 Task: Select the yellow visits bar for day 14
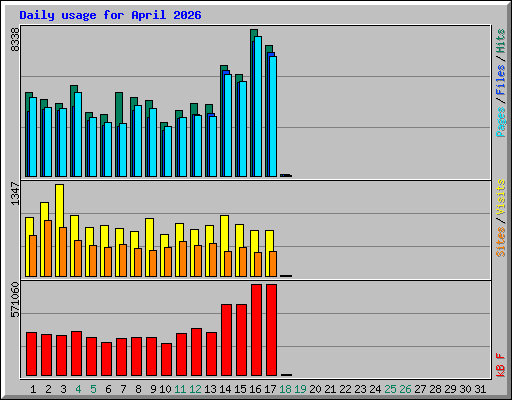tap(224, 246)
